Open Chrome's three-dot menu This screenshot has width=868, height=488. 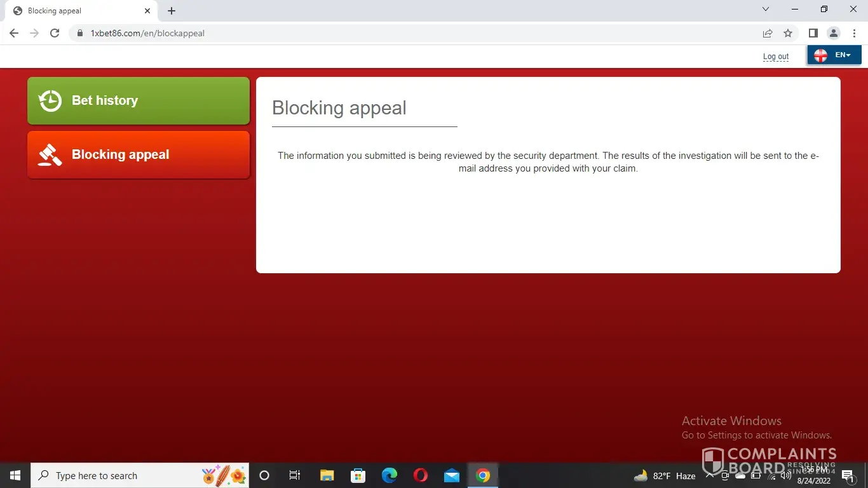(x=854, y=33)
